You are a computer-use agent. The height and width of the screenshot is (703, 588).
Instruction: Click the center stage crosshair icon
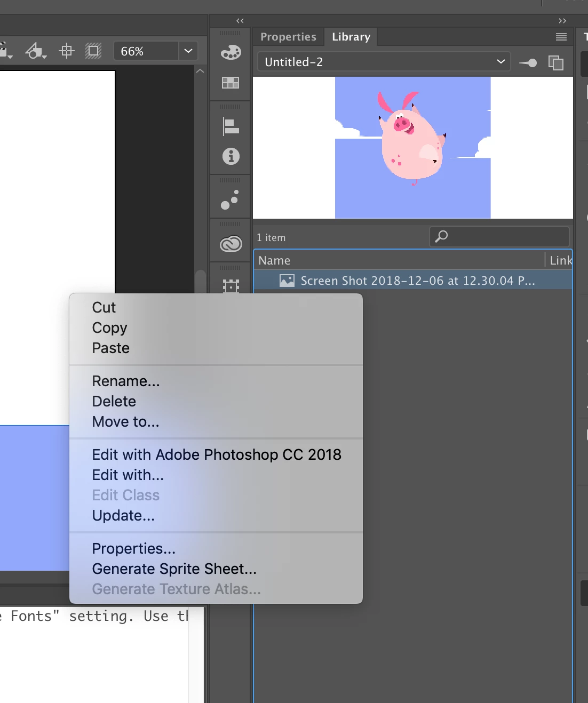(x=67, y=51)
